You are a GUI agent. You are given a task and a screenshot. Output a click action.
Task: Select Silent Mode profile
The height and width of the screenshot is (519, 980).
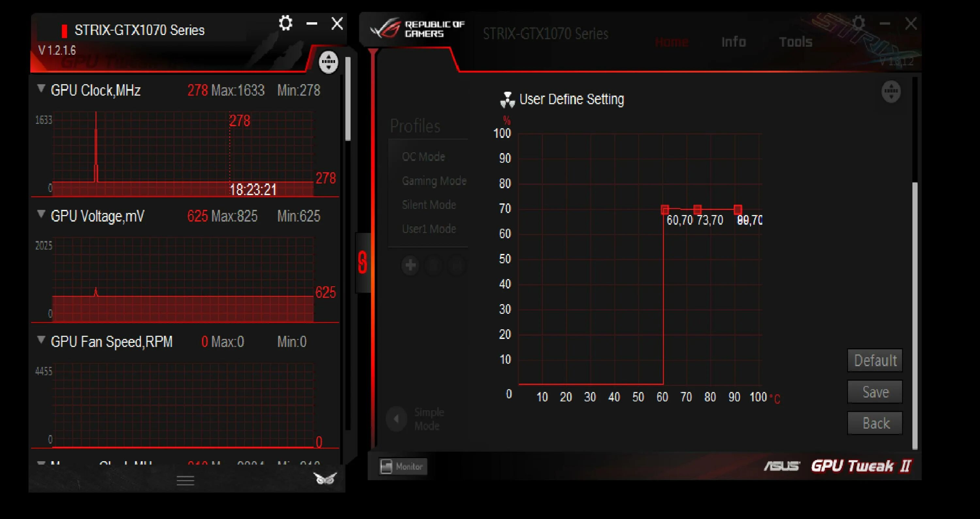[429, 205]
